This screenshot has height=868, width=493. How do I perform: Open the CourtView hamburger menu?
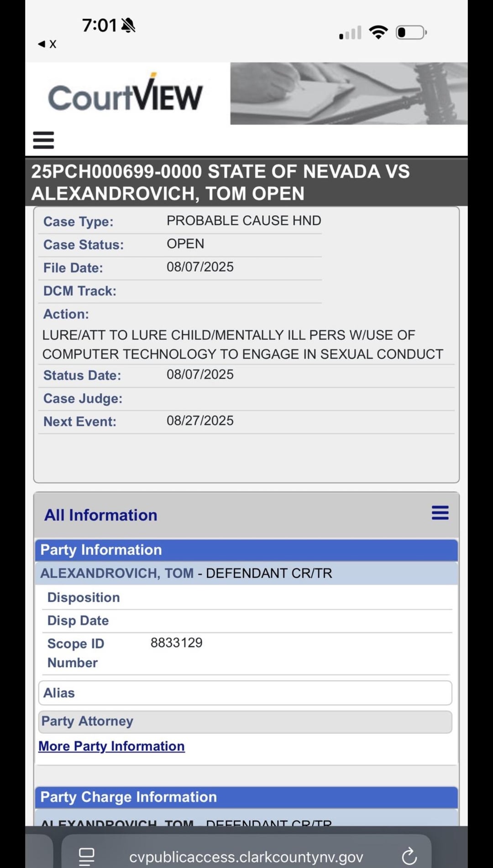43,140
